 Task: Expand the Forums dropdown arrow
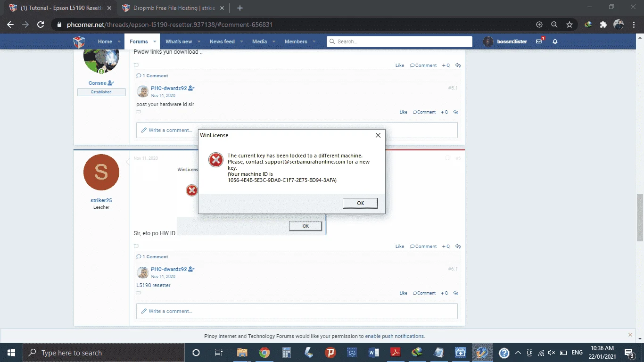pyautogui.click(x=154, y=41)
